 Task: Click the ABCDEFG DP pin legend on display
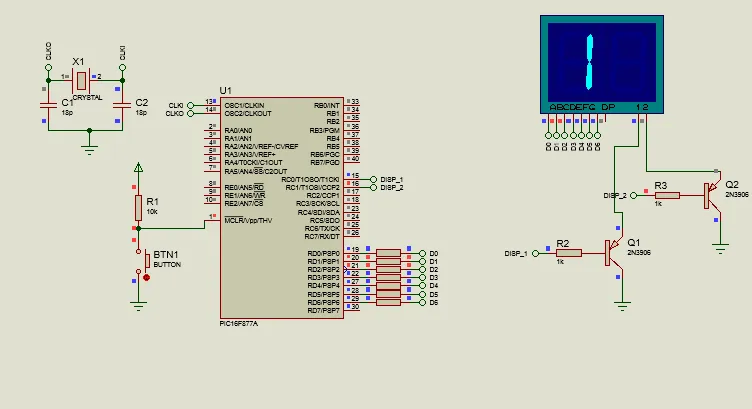pyautogui.click(x=582, y=107)
